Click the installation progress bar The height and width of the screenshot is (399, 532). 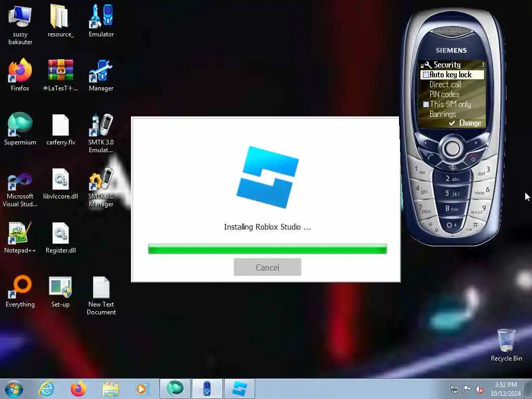coord(268,249)
